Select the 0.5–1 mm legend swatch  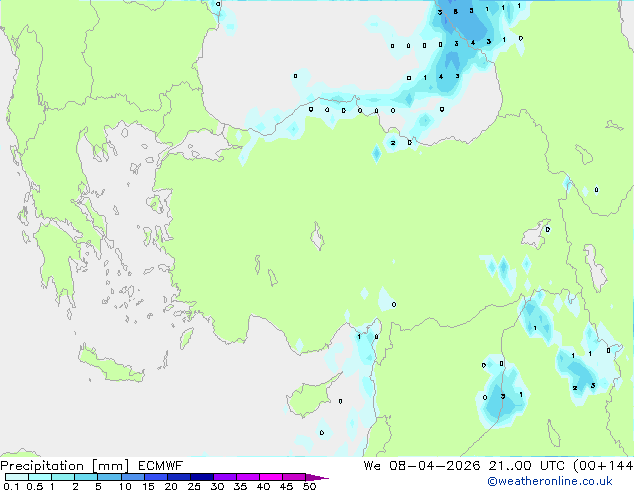40,477
